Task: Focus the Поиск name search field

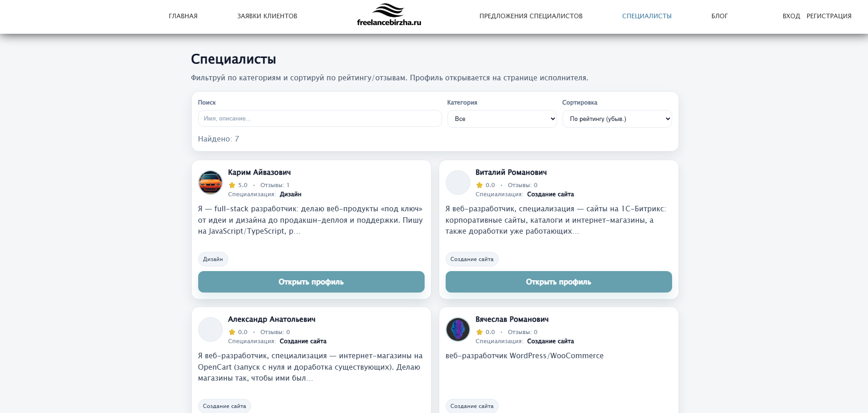Action: coord(320,119)
